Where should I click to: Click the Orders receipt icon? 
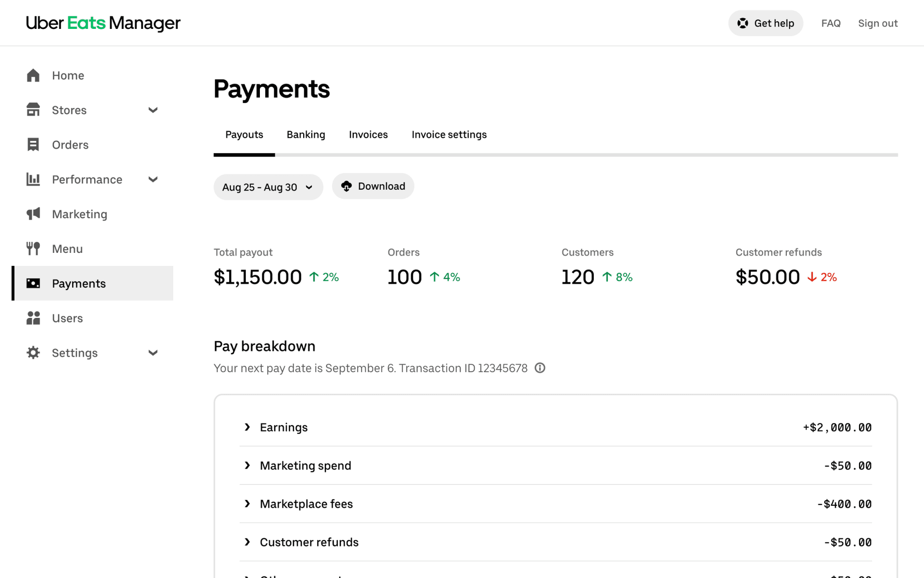[x=33, y=145]
